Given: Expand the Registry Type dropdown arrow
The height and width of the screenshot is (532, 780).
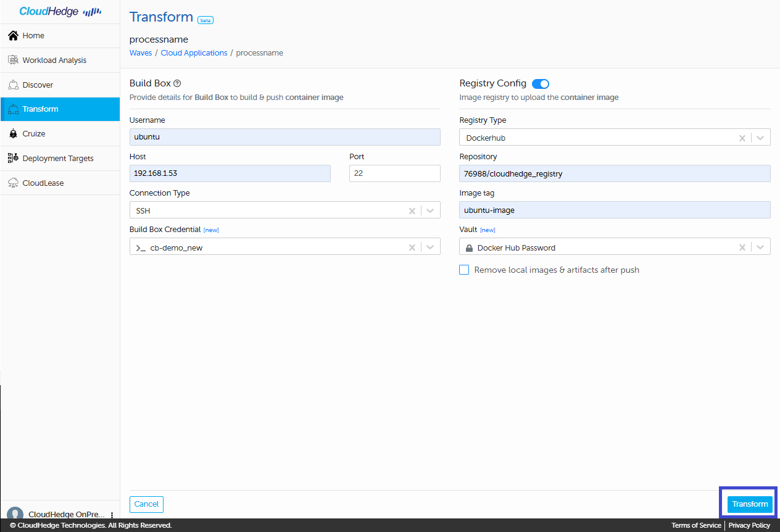Looking at the screenshot, I should point(761,138).
